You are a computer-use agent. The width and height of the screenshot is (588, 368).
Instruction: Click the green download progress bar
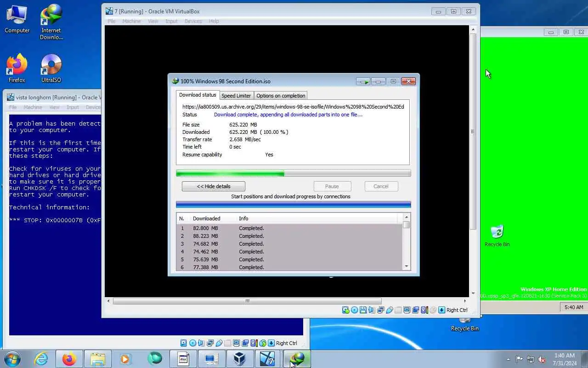pos(294,173)
